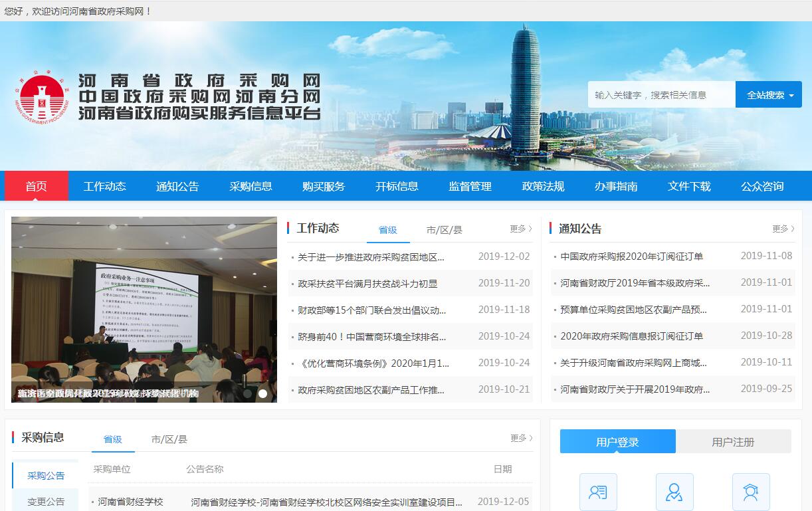Select the 变更公告 side tab
Screen dimensions: 812x511
46,502
